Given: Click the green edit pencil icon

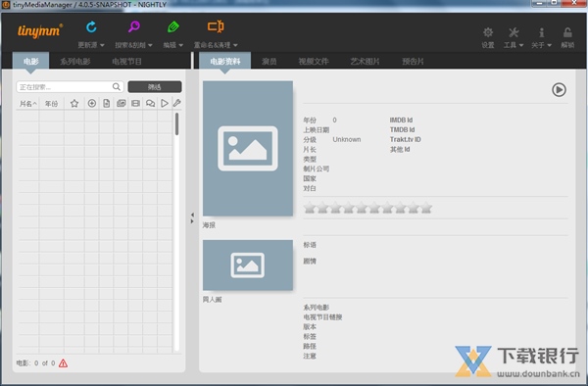Looking at the screenshot, I should pyautogui.click(x=172, y=27).
